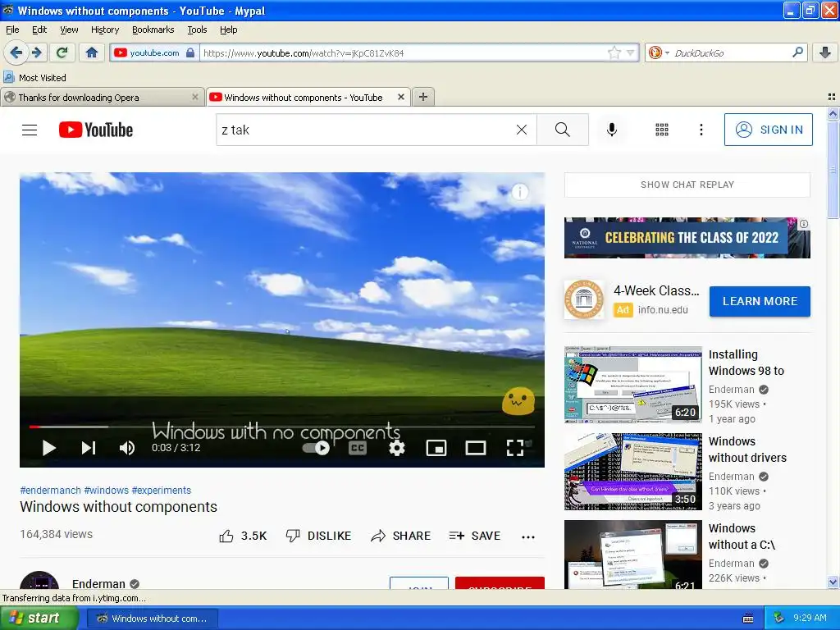
Task: Open more actions ellipsis below video
Action: (x=528, y=536)
